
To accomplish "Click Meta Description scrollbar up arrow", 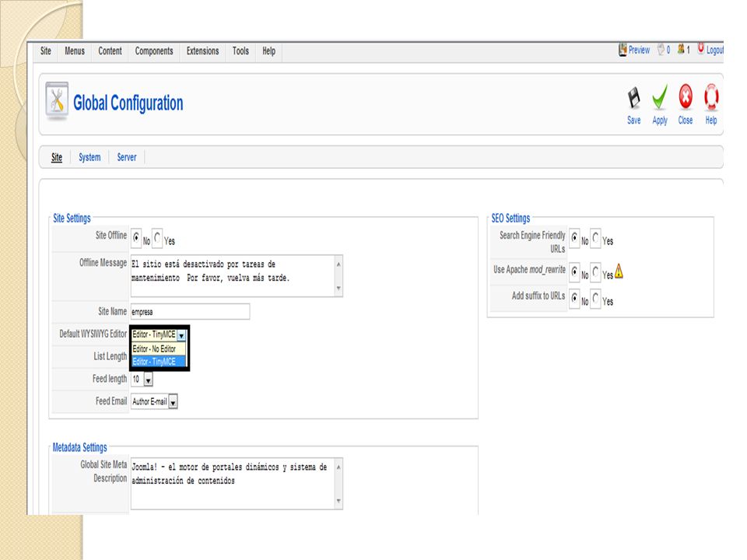I will tap(338, 467).
